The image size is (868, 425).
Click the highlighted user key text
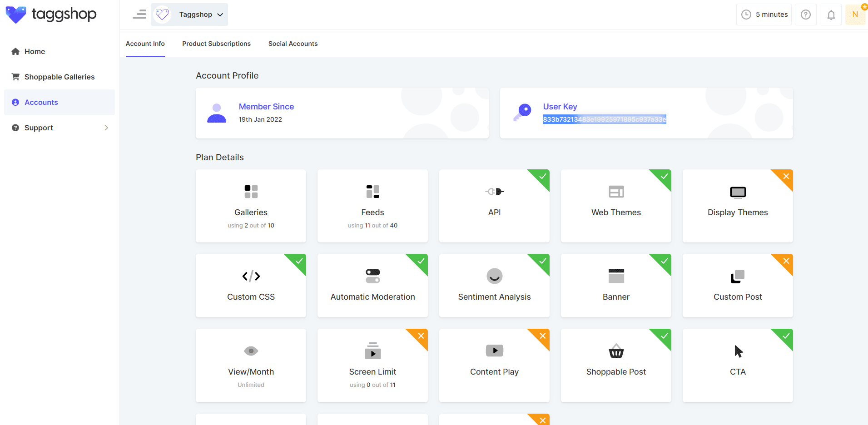[x=604, y=119]
